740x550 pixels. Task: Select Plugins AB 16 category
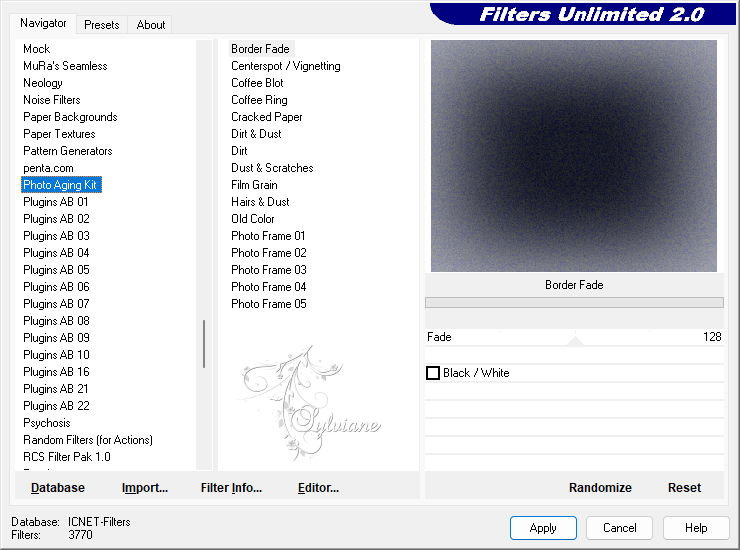point(56,372)
